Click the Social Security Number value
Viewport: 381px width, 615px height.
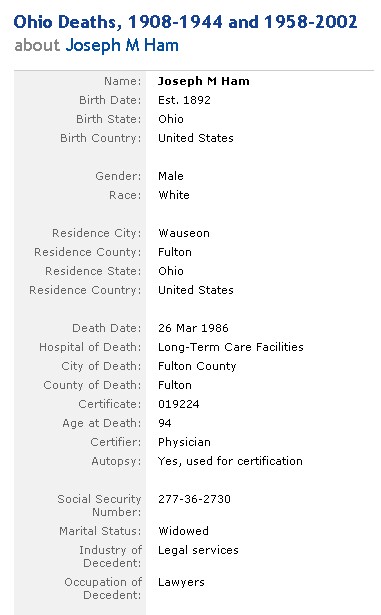pyautogui.click(x=195, y=499)
